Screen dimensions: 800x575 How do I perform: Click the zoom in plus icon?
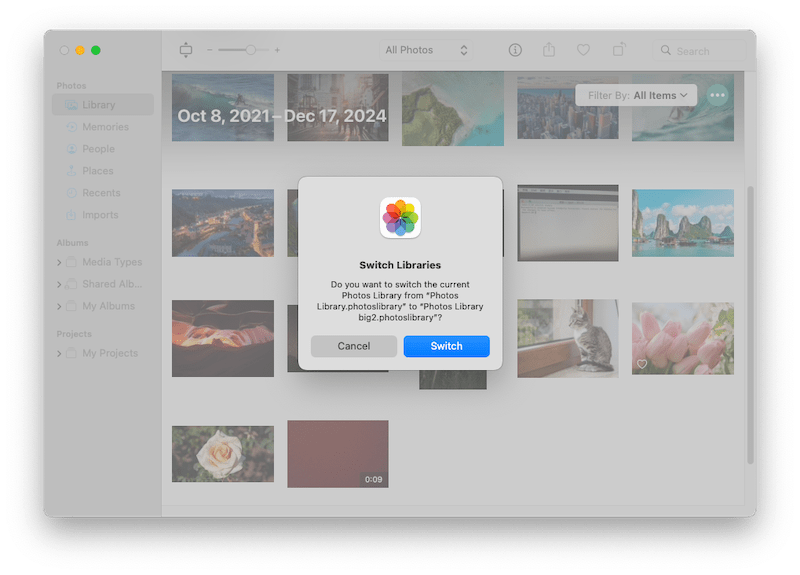[x=277, y=50]
